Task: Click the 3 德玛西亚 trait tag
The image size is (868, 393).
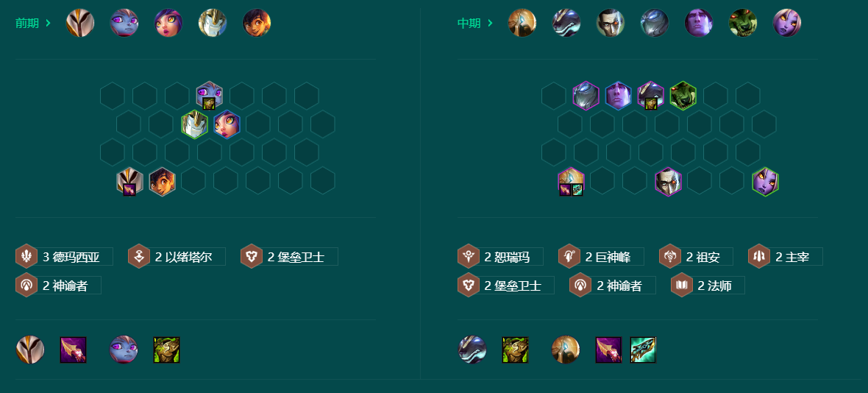Action: pyautogui.click(x=64, y=256)
